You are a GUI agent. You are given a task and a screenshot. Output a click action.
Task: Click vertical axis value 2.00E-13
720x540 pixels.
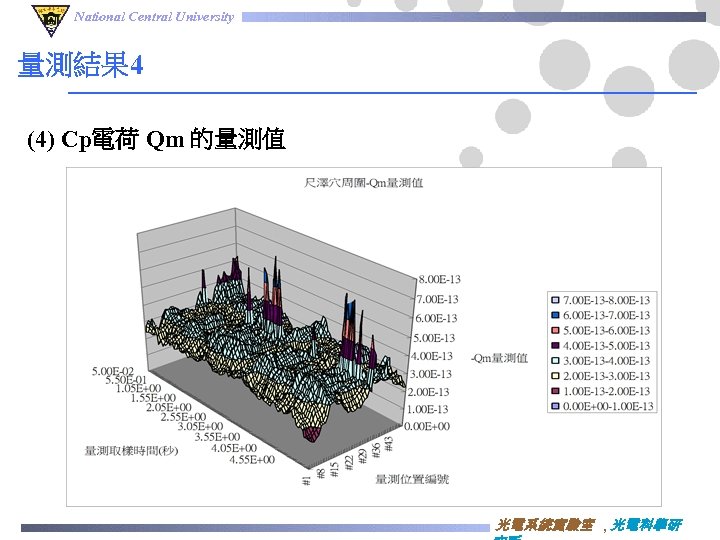pyautogui.click(x=428, y=392)
